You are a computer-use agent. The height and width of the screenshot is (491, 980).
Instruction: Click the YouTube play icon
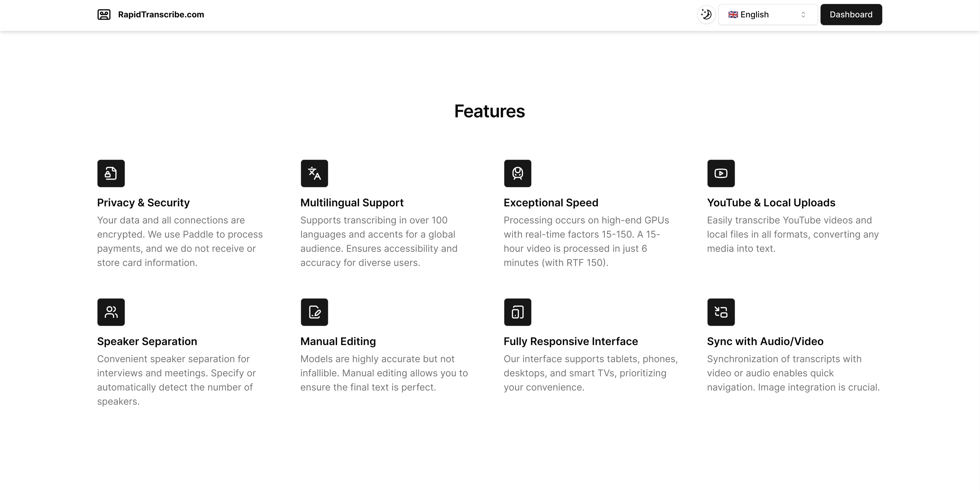[x=721, y=173]
